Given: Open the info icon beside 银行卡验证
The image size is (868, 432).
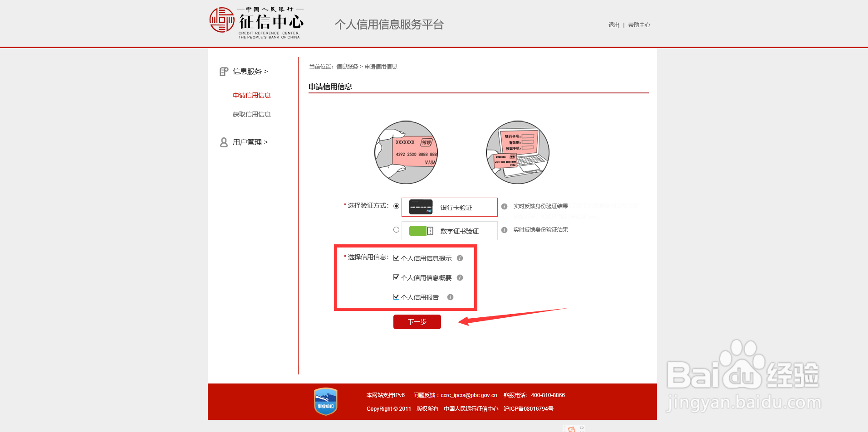Looking at the screenshot, I should pos(505,206).
